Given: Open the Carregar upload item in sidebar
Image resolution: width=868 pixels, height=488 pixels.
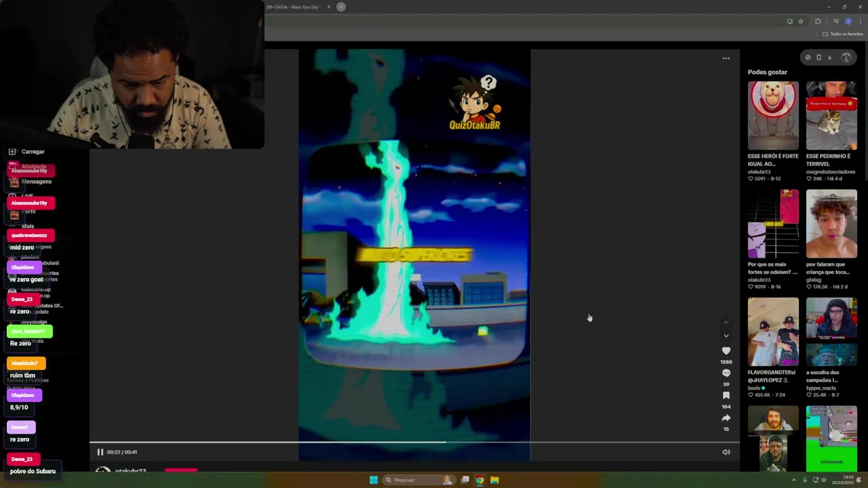Looking at the screenshot, I should coord(27,152).
